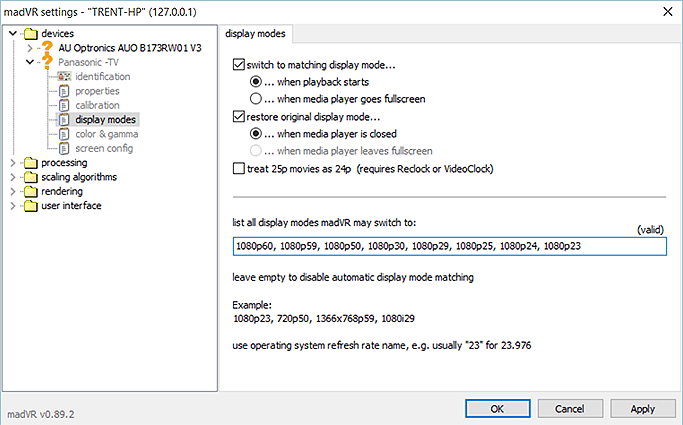Toggle switch to matching display mode checkbox
Screen dimensions: 683x425
point(239,65)
